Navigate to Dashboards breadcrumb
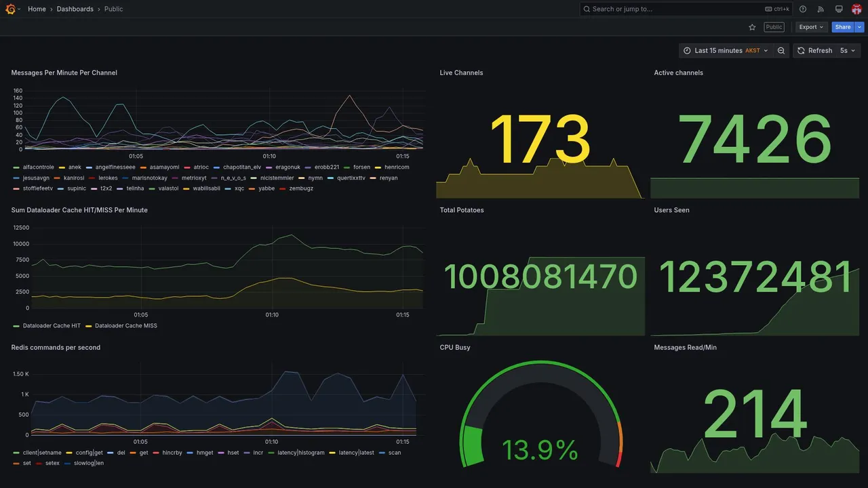The width and height of the screenshot is (868, 488). pos(75,9)
